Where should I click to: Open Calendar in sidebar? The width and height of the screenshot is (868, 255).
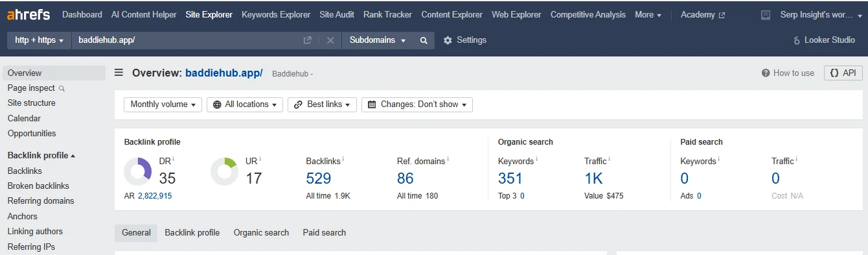coord(24,119)
